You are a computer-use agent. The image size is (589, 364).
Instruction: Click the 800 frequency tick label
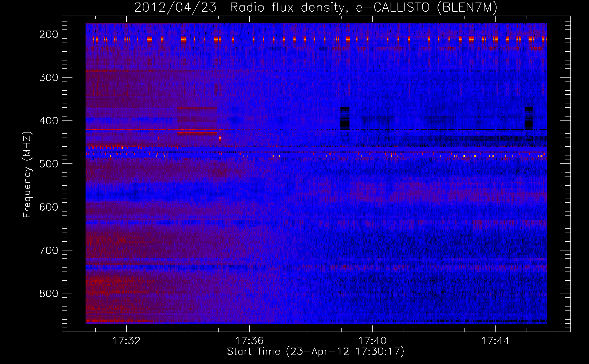point(49,293)
